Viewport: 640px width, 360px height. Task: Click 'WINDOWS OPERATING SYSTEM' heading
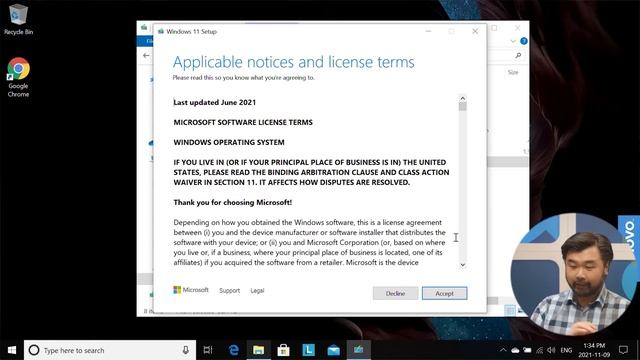229,142
